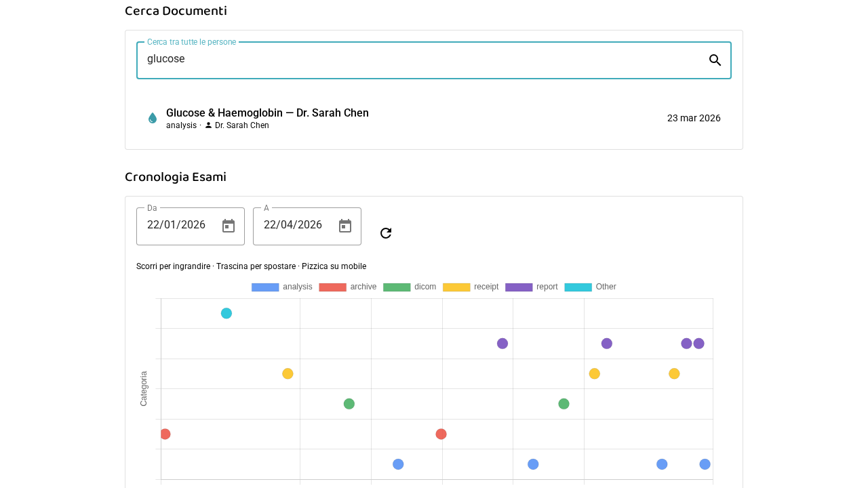868x488 pixels.
Task: Click the person icon beside Dr. Sarah Chen
Action: point(208,125)
